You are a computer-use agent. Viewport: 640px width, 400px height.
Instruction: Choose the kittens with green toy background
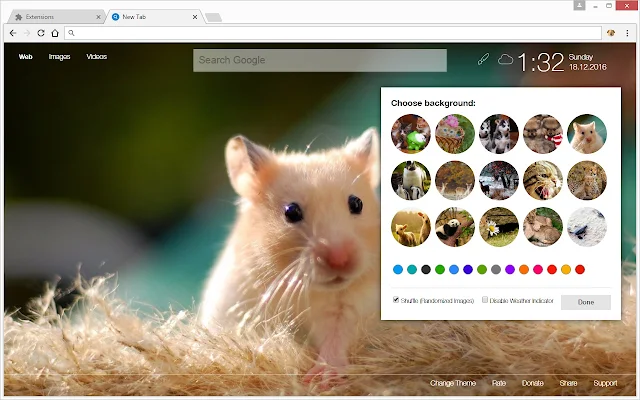[411, 134]
